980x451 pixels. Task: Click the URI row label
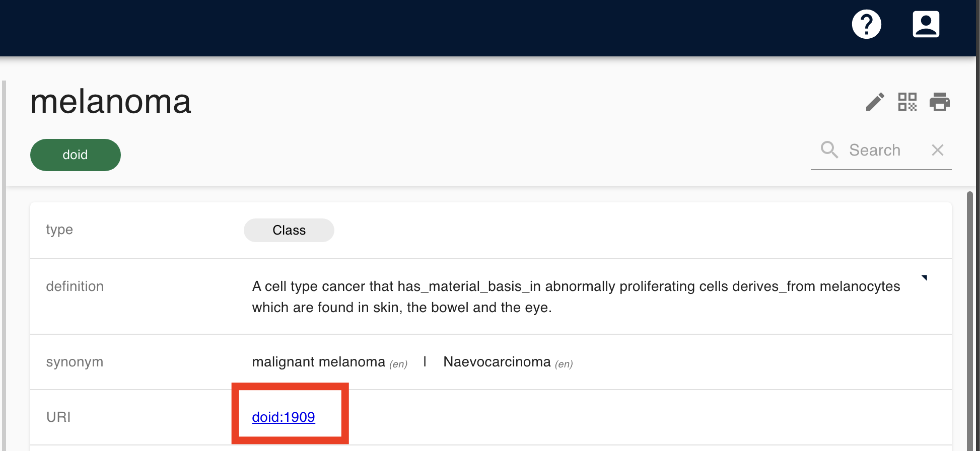58,417
